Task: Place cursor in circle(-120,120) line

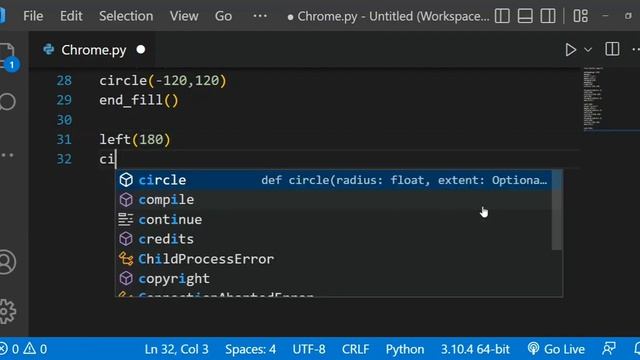Action: 162,80
